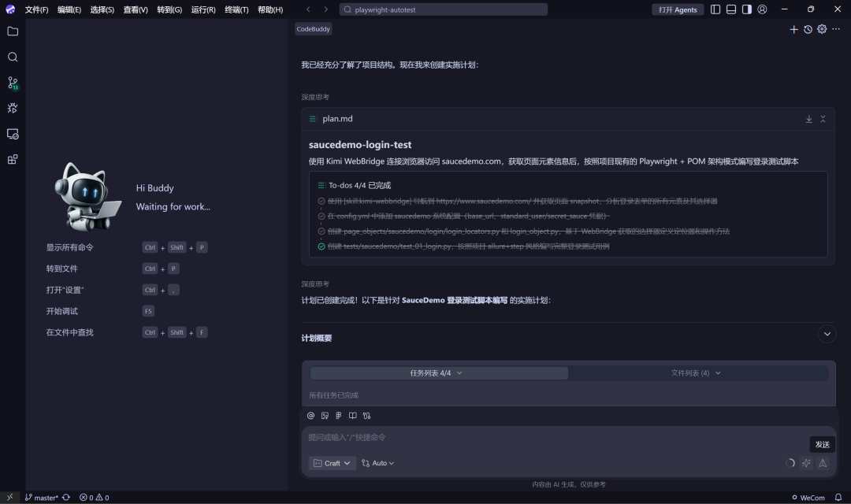Image resolution: width=851 pixels, height=504 pixels.
Task: Focus the chat prompt input field
Action: tap(554, 438)
